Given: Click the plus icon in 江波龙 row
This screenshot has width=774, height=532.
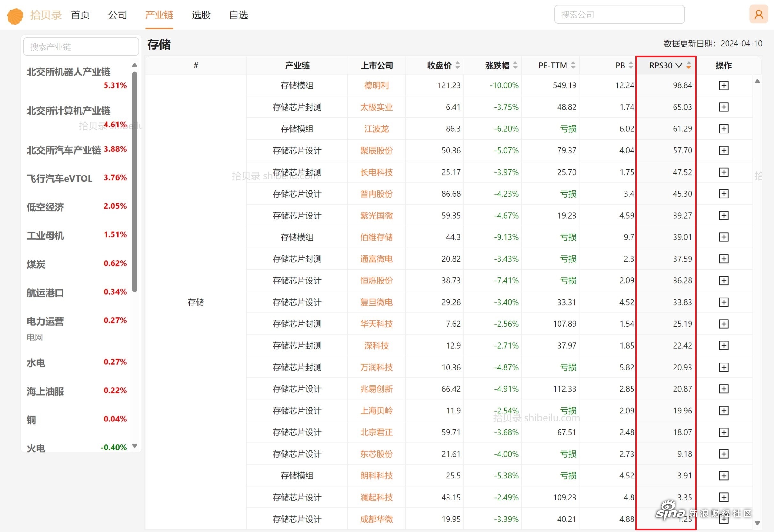Looking at the screenshot, I should pos(723,129).
